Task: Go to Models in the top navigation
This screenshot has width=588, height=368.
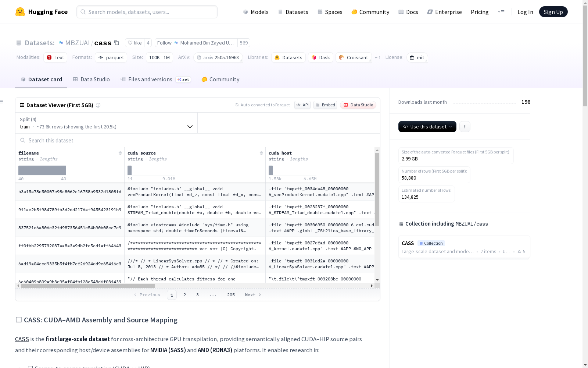Action: (x=256, y=12)
